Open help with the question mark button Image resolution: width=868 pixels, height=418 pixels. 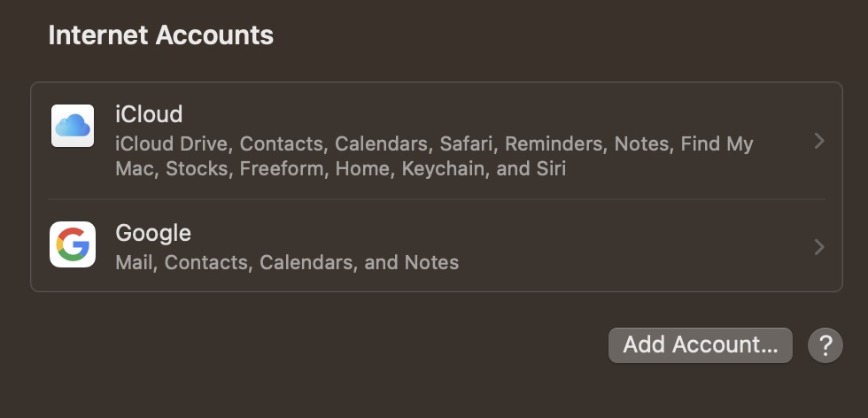coord(825,344)
